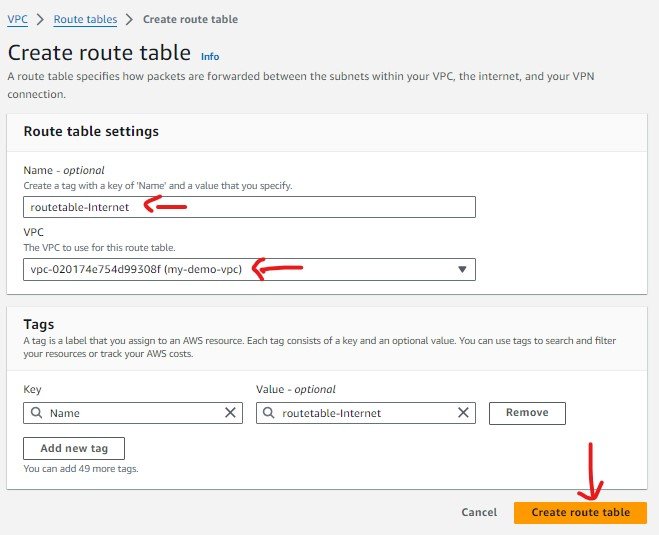Click the Name input field for the route table

249,207
